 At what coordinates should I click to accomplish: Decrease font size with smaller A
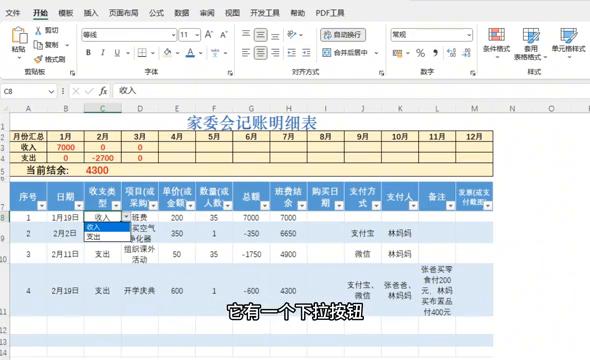click(x=224, y=35)
